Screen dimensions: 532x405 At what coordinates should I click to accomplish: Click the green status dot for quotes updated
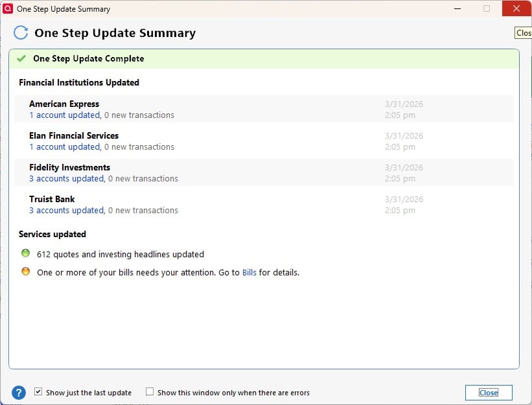coord(25,253)
